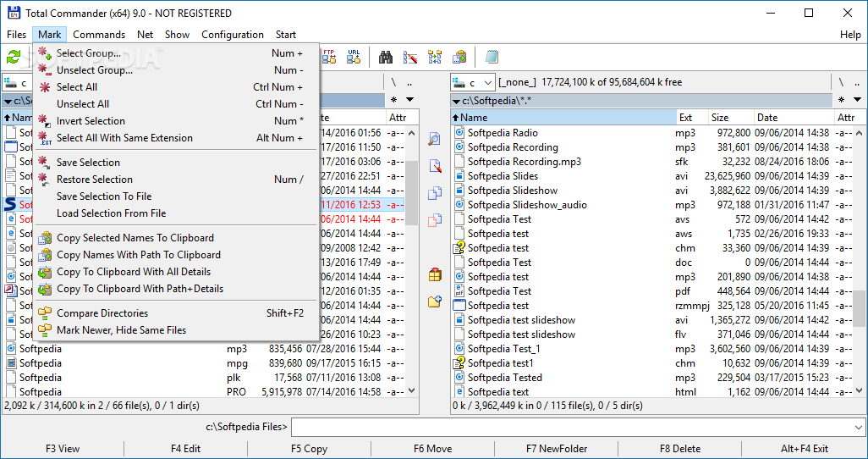Click the Copy files icon in the middle bar

[435, 193]
